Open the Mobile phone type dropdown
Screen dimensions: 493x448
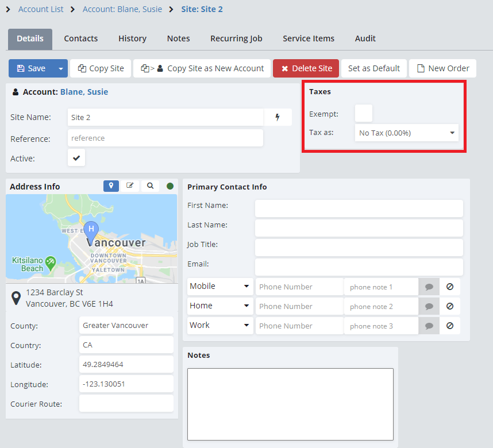(x=221, y=287)
